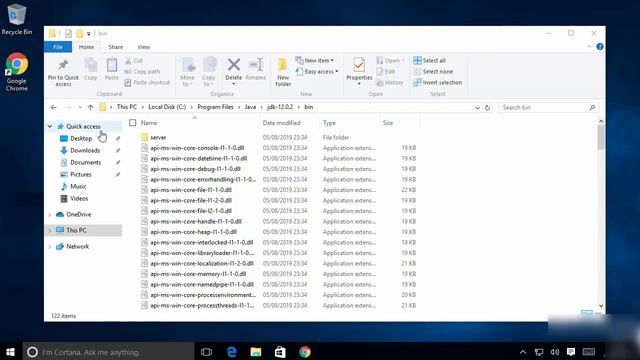Open Recycle Bin on the desktop

(x=17, y=20)
